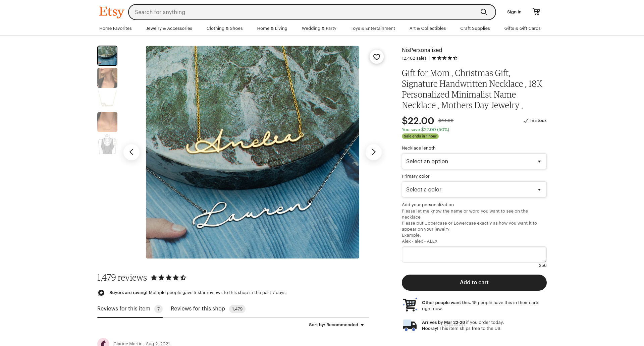Select the mannequin length guide thumbnail
Image resolution: width=644 pixels, height=346 pixels.
click(107, 144)
